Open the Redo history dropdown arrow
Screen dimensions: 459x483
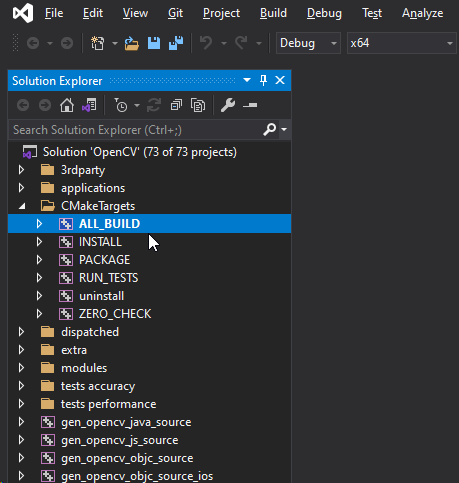(259, 43)
